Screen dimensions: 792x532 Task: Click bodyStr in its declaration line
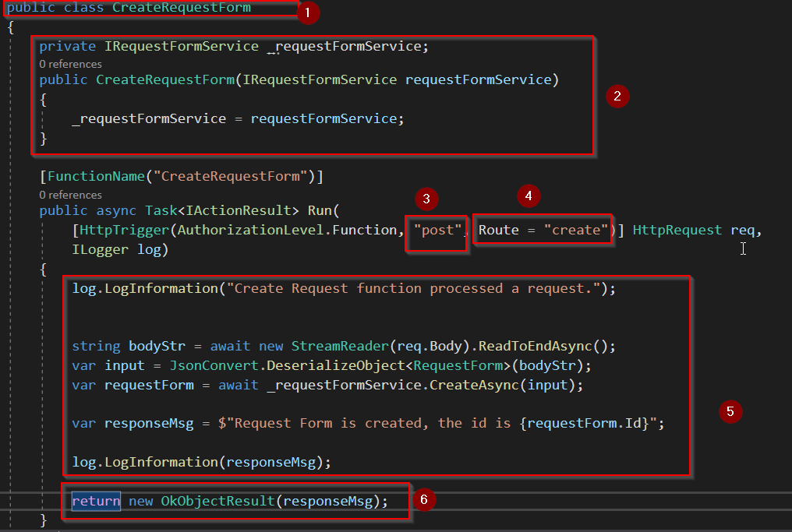pyautogui.click(x=157, y=347)
